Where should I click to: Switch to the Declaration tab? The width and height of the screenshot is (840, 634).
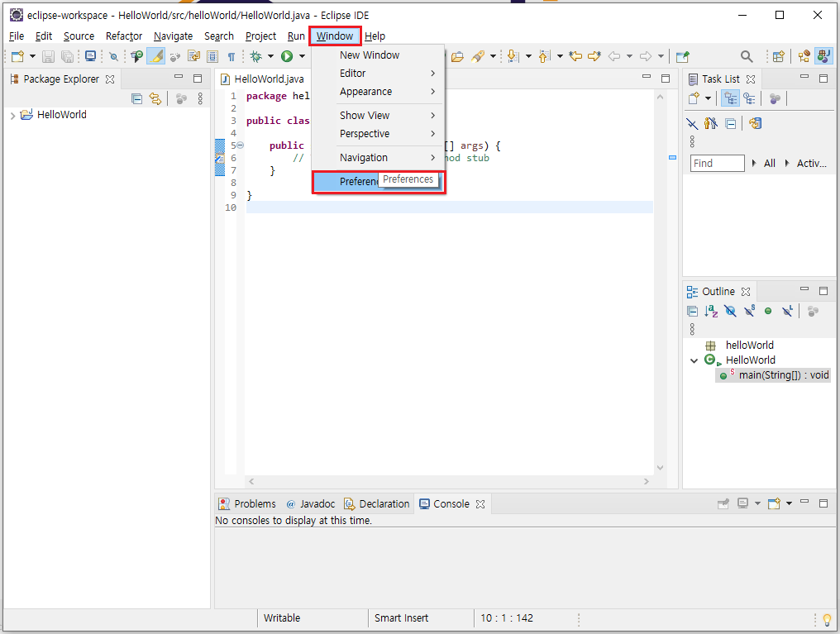[x=377, y=504]
